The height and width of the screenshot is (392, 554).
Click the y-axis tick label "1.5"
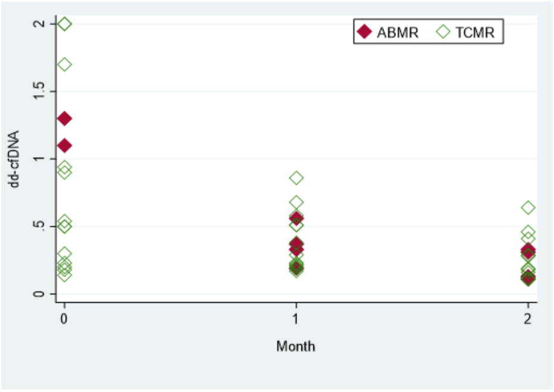(x=38, y=91)
